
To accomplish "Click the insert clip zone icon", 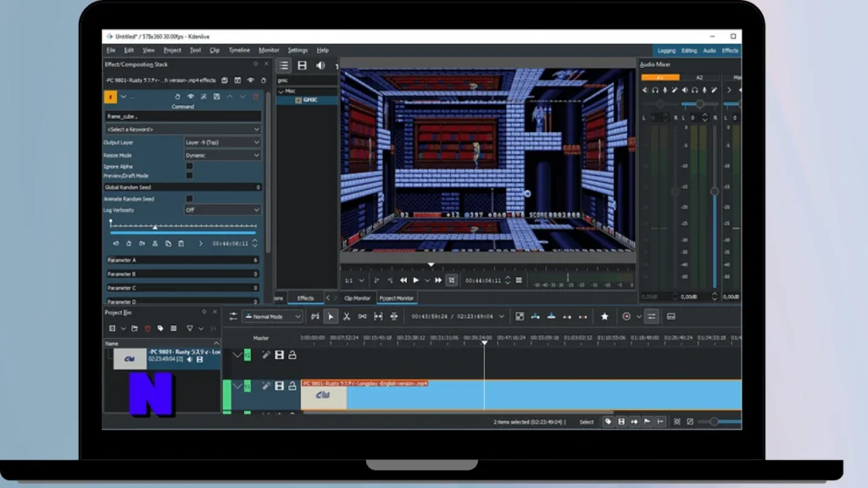I will (x=536, y=317).
